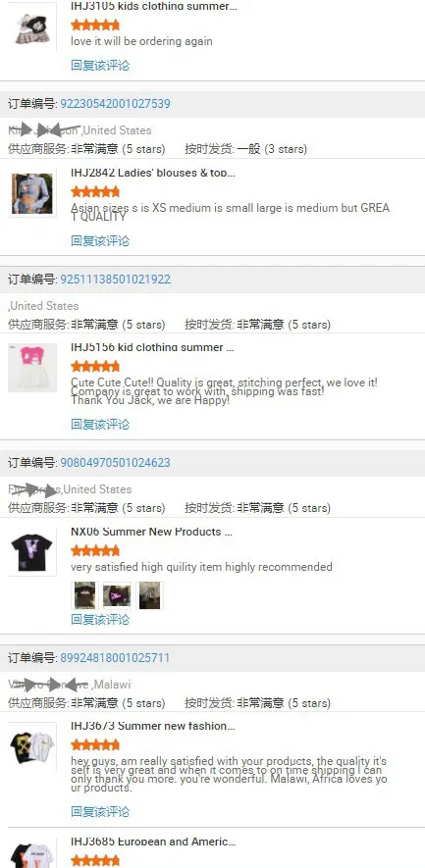Image resolution: width=425 pixels, height=868 pixels.
Task: Open the IHJ3673 Summer new fashion title
Action: (x=153, y=725)
